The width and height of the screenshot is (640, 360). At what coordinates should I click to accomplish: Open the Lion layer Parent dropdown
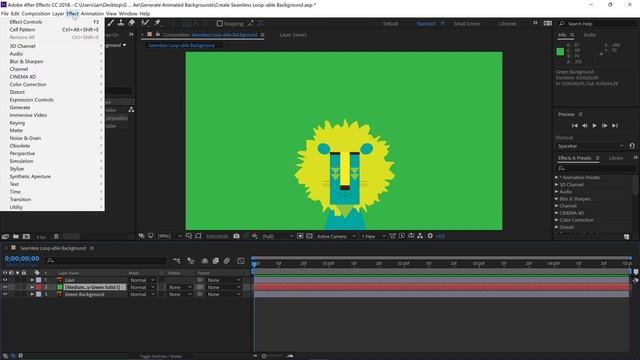click(x=224, y=280)
